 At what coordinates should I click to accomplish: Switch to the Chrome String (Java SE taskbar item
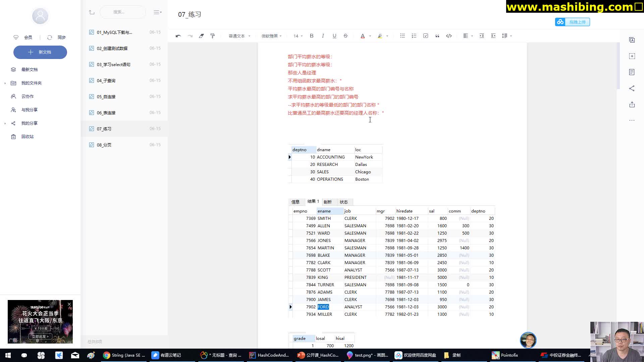(x=124, y=355)
